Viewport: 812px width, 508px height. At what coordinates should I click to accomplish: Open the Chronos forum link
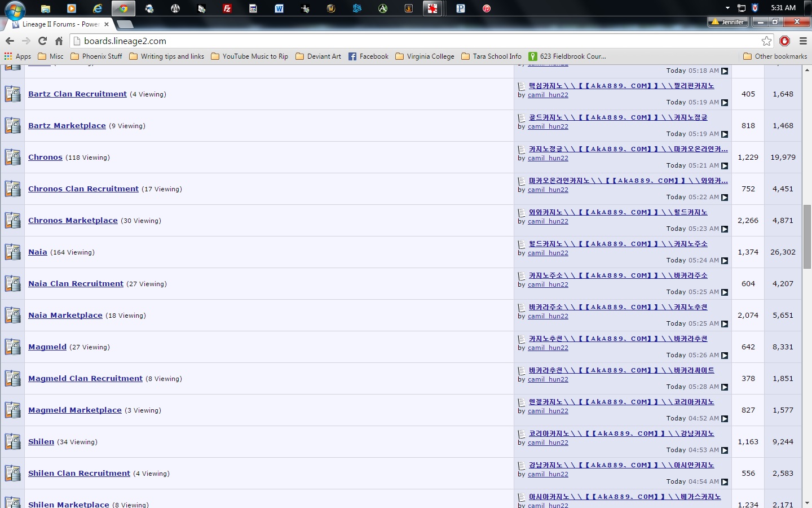[x=45, y=157]
